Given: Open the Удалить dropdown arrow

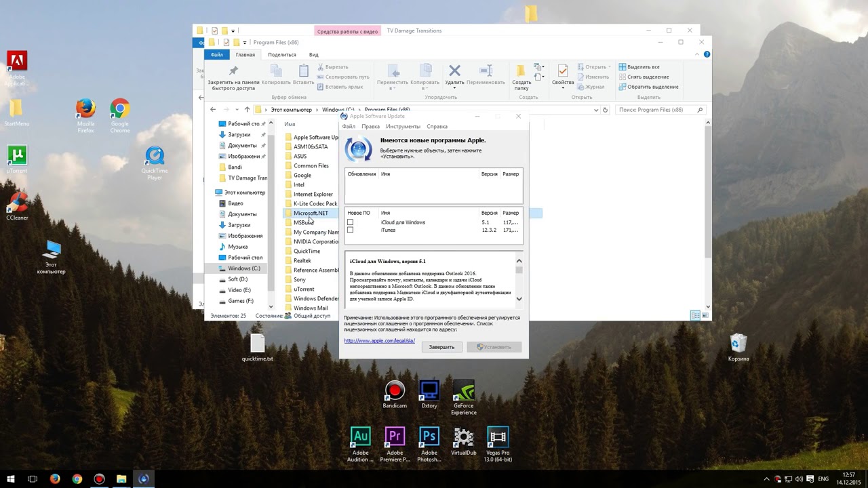Looking at the screenshot, I should click(x=455, y=88).
